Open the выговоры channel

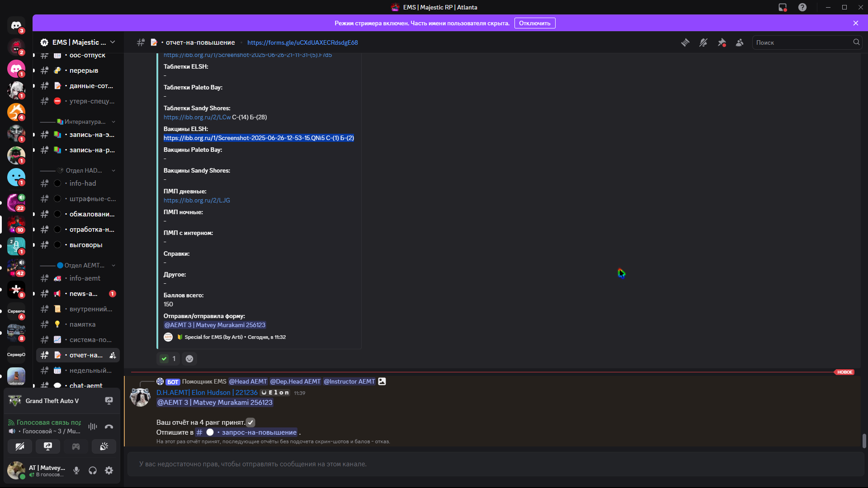pyautogui.click(x=78, y=245)
